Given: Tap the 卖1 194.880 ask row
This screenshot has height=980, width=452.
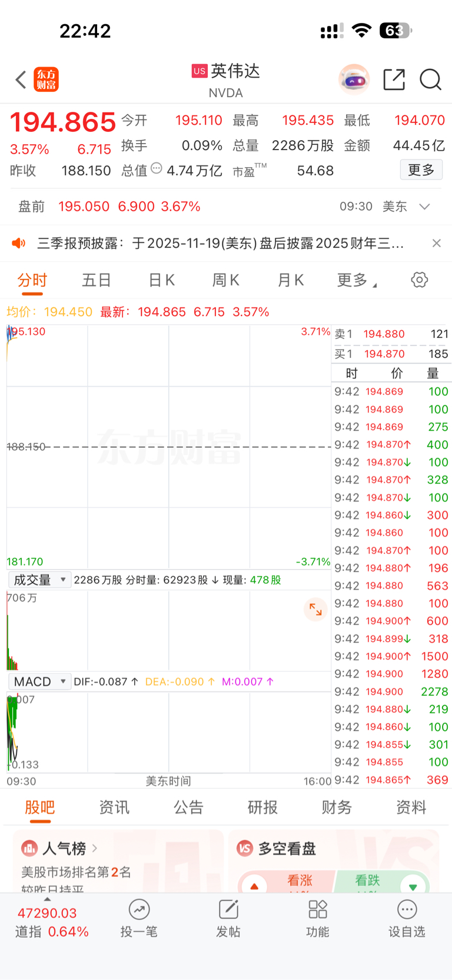Looking at the screenshot, I should click(x=391, y=334).
